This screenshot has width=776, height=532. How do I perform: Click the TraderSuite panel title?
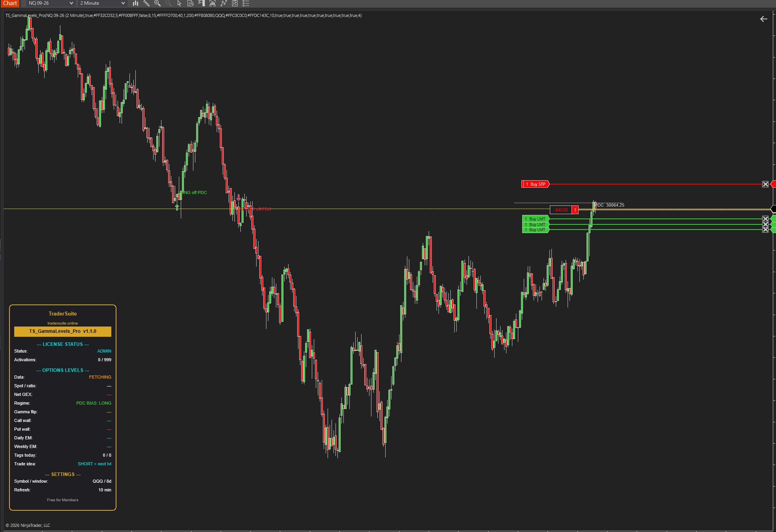(x=63, y=314)
